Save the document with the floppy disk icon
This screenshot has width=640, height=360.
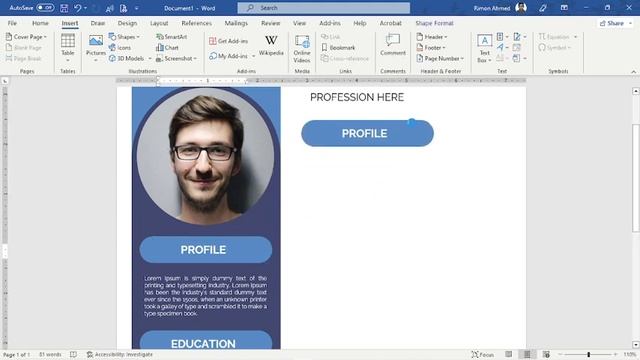[64, 8]
